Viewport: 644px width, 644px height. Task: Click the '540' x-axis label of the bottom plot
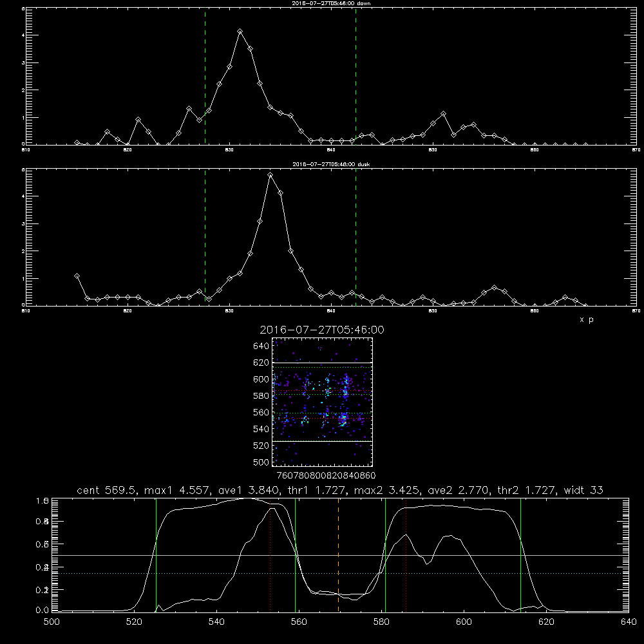tap(216, 622)
